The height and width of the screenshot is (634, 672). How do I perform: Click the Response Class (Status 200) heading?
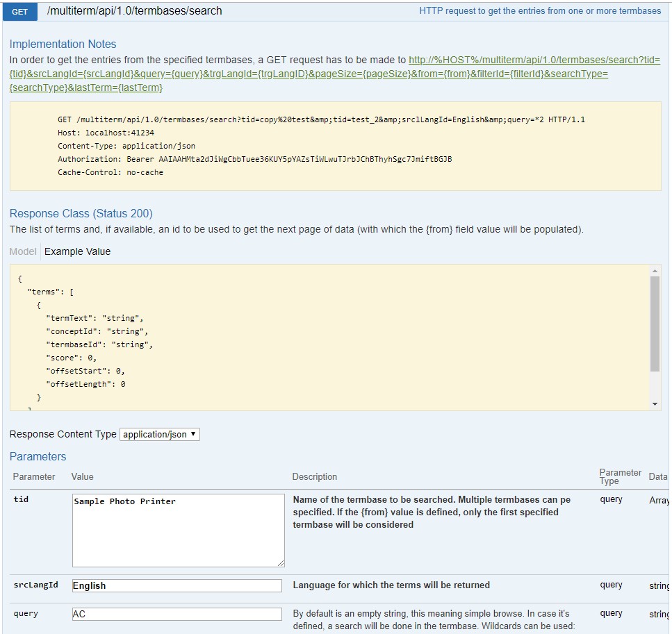coord(81,213)
